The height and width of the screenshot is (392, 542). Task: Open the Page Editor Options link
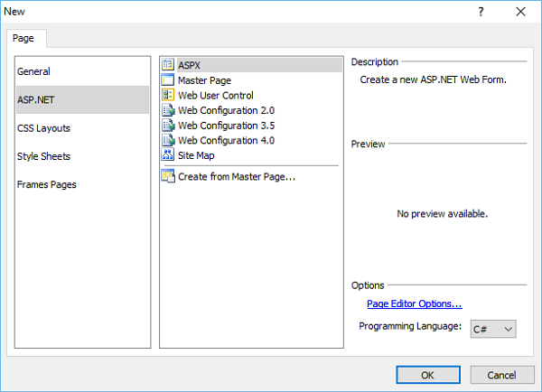tap(414, 304)
